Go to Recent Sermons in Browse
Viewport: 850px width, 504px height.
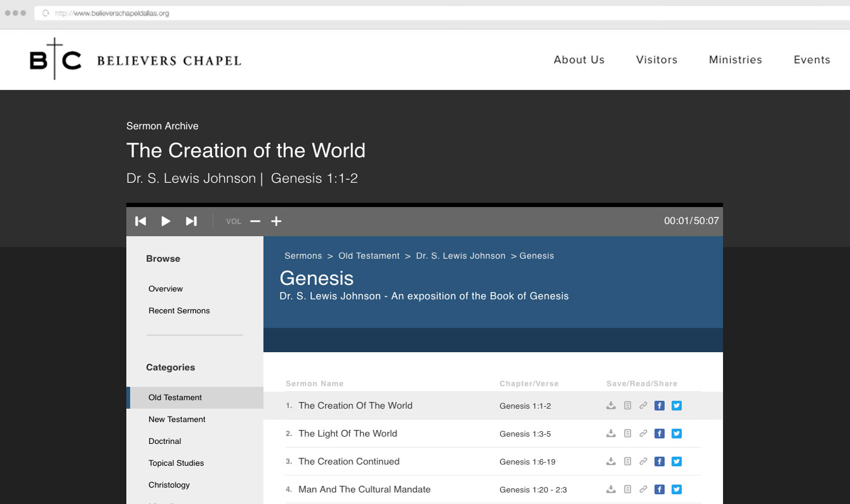tap(179, 310)
